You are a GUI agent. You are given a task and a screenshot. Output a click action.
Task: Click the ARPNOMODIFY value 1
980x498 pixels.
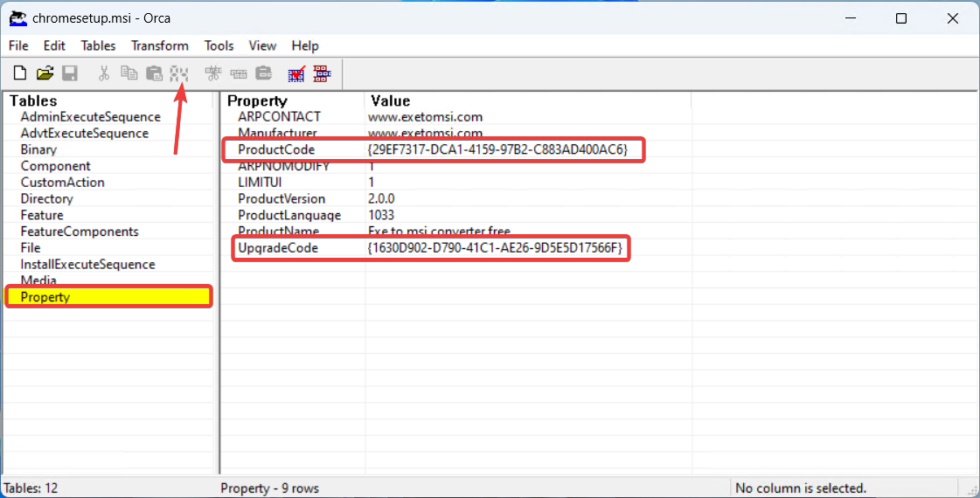(x=372, y=166)
